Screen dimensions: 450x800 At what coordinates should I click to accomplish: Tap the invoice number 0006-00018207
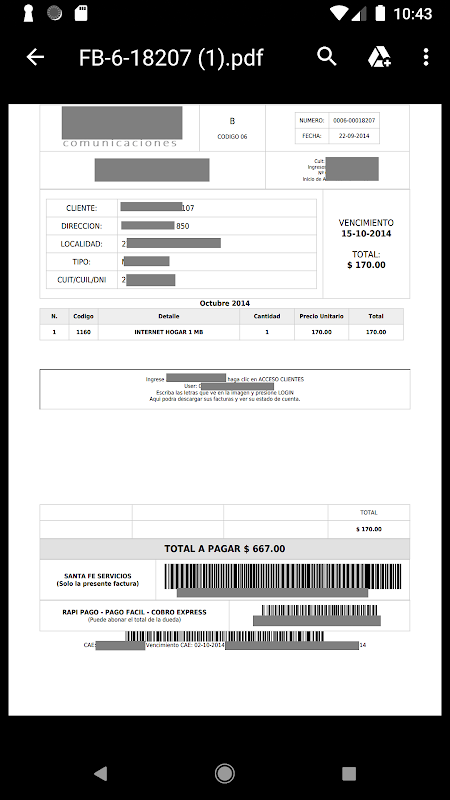pyautogui.click(x=354, y=120)
